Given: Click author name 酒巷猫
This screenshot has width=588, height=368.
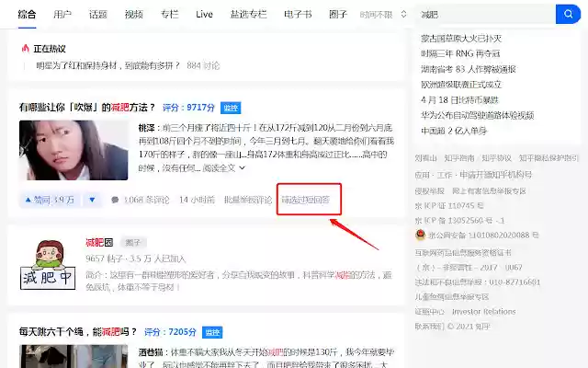Looking at the screenshot, I should click(150, 352).
